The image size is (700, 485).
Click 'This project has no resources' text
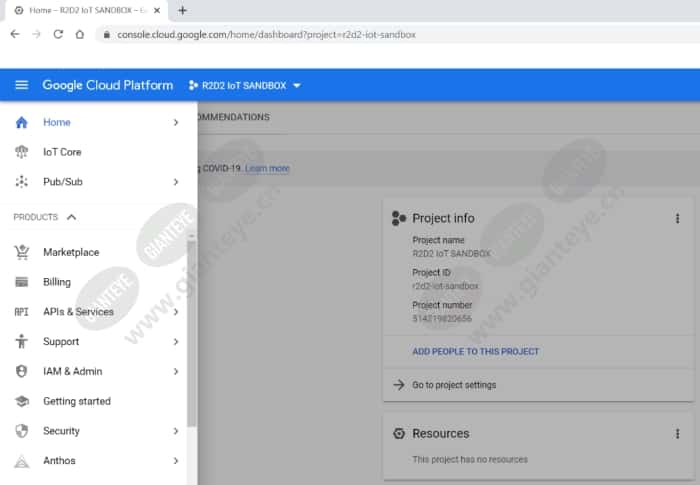[x=470, y=460]
